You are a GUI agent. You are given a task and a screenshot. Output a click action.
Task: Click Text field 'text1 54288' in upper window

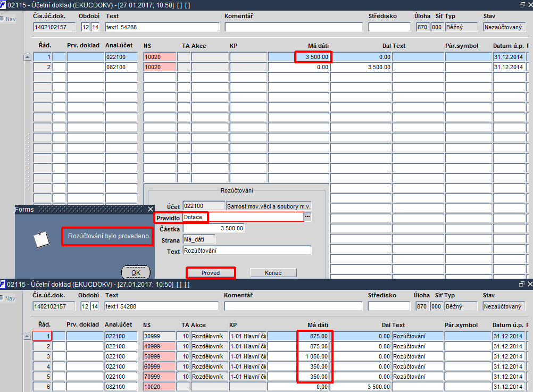click(162, 27)
